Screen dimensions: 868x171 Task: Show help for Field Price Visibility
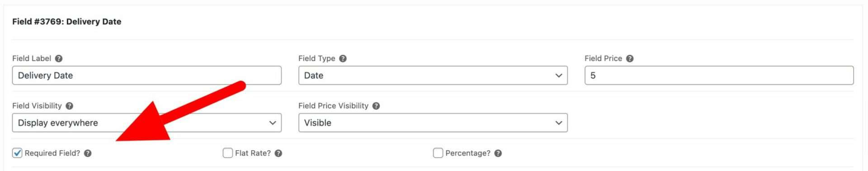click(x=376, y=106)
